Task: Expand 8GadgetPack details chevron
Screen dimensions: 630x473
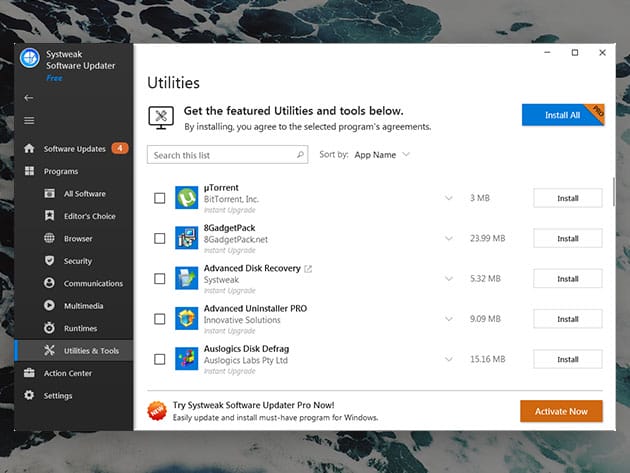Action: (x=449, y=238)
